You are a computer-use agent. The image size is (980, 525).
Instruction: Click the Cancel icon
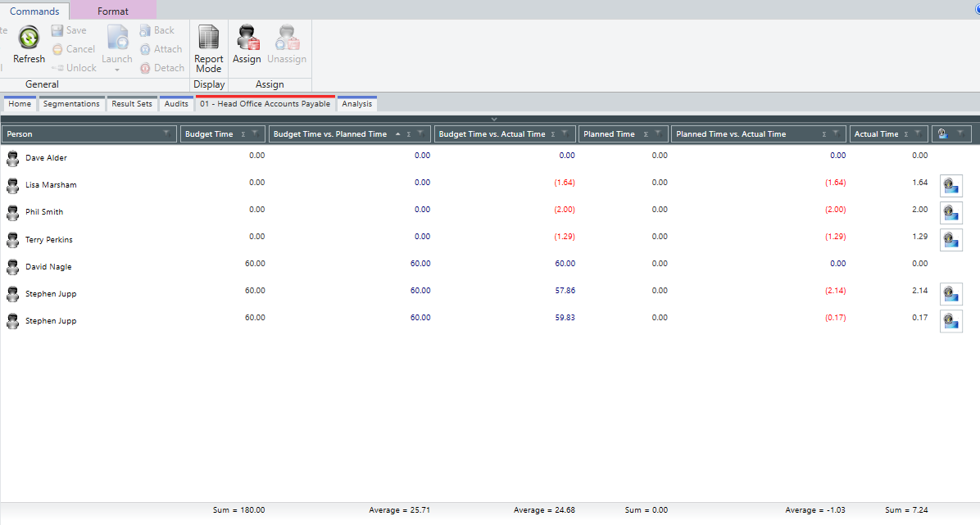point(57,49)
